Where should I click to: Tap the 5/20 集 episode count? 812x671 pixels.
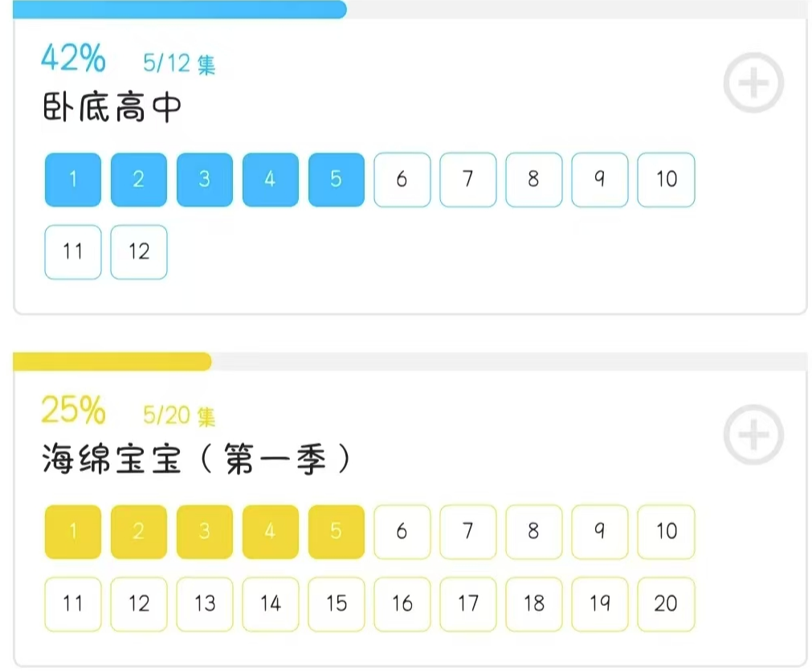pyautogui.click(x=179, y=415)
